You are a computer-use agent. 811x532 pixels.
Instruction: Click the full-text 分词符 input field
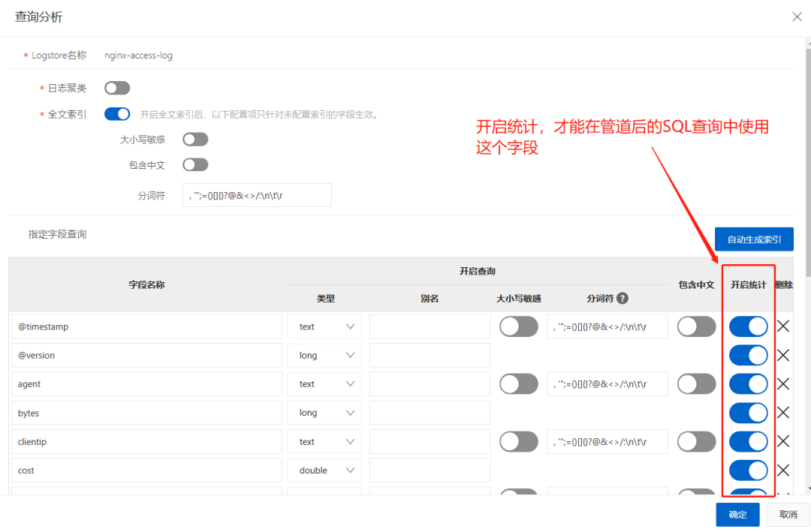257,195
